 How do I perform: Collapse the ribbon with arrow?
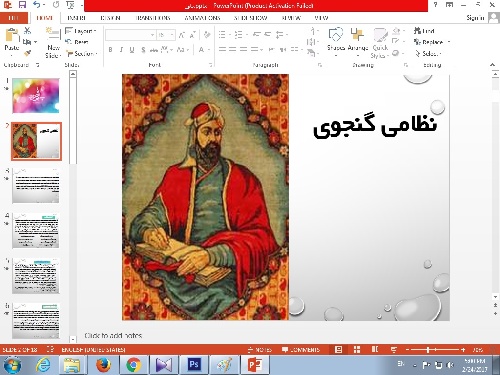pyautogui.click(x=492, y=65)
